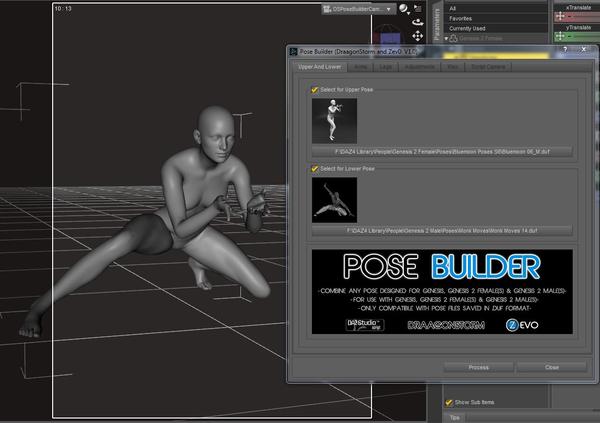Click the lower pose thumbnail image
600x423 pixels.
point(334,200)
